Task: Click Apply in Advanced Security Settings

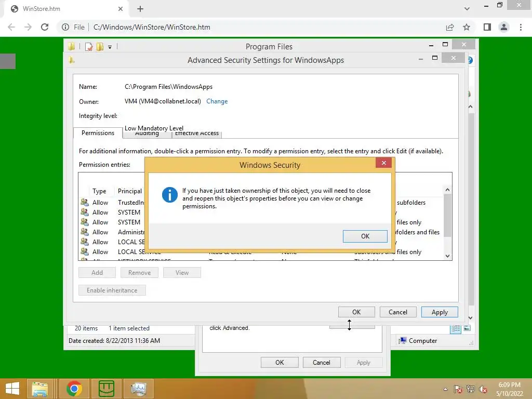Action: pos(440,312)
